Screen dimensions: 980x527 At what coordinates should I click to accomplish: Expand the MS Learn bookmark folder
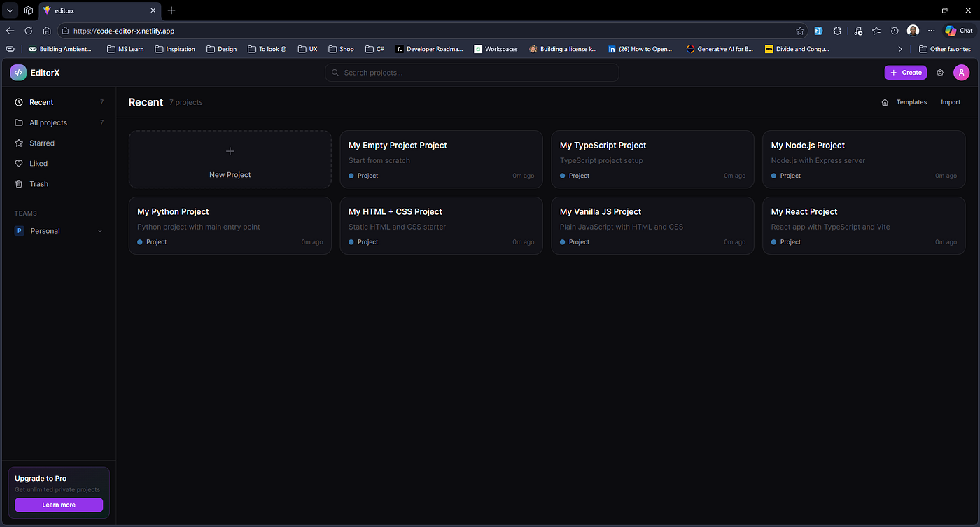[x=125, y=49]
